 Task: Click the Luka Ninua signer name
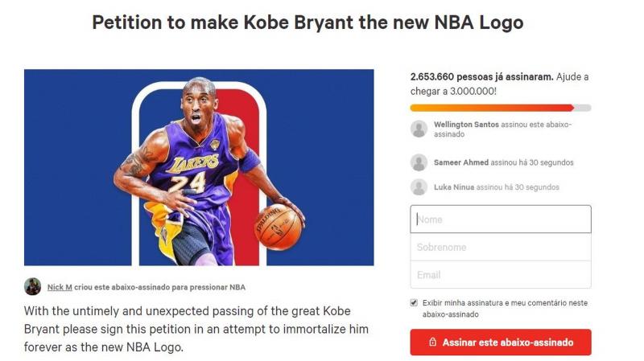(x=454, y=187)
